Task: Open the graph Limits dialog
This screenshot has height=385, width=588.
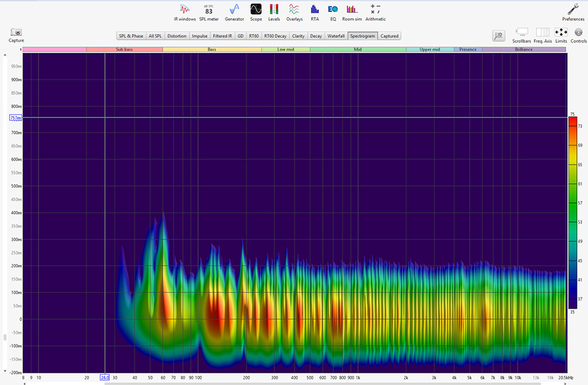Action: click(561, 32)
